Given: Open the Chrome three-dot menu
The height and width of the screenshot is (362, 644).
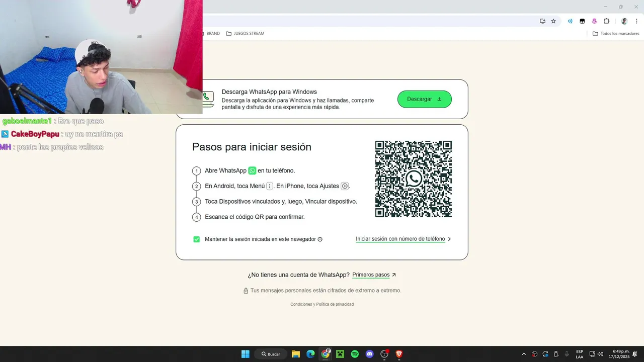Looking at the screenshot, I should [x=636, y=21].
